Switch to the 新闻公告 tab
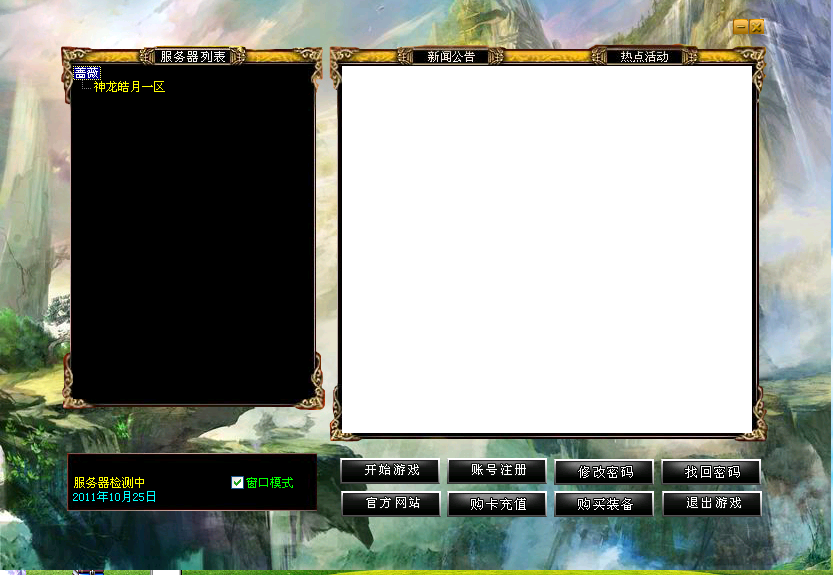 tap(451, 57)
